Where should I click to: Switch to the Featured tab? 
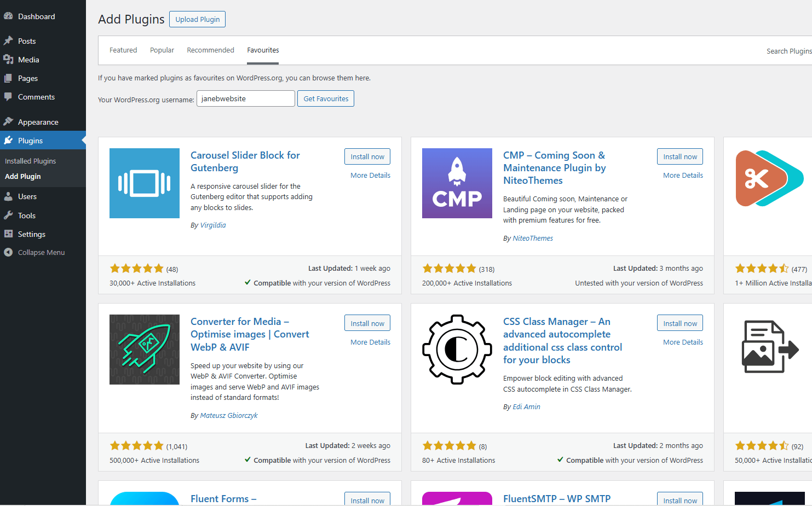point(123,50)
